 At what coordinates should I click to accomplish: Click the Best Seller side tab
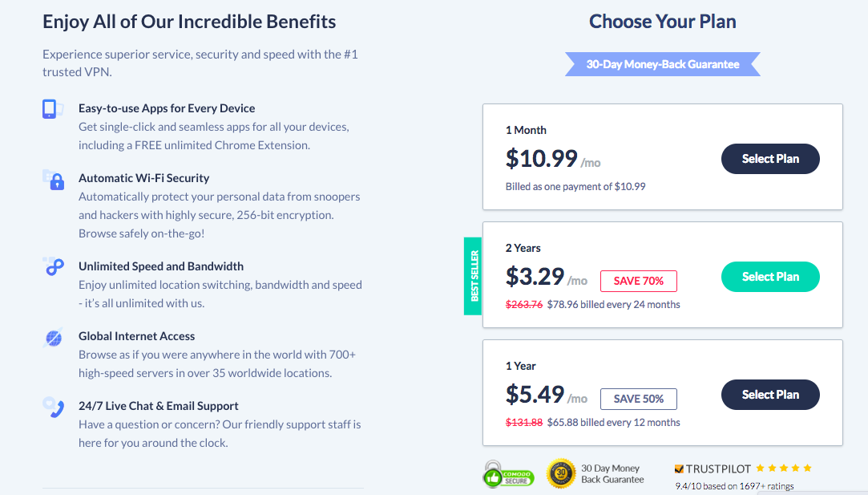point(473,277)
